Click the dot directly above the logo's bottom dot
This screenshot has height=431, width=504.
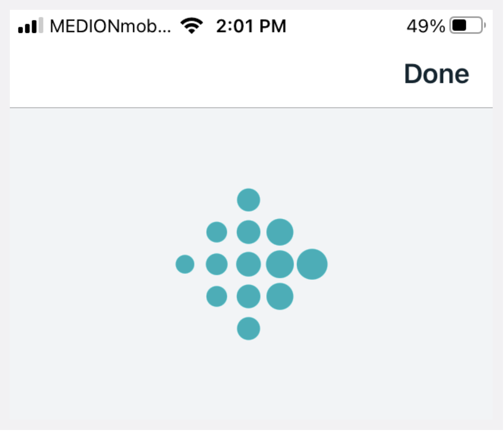(249, 296)
